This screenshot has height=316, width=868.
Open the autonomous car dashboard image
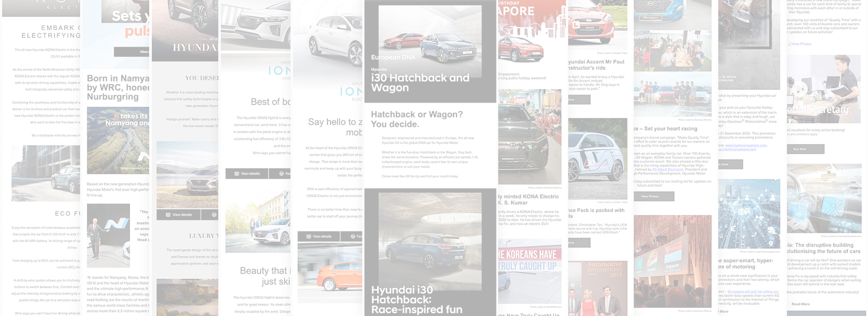pos(824,198)
